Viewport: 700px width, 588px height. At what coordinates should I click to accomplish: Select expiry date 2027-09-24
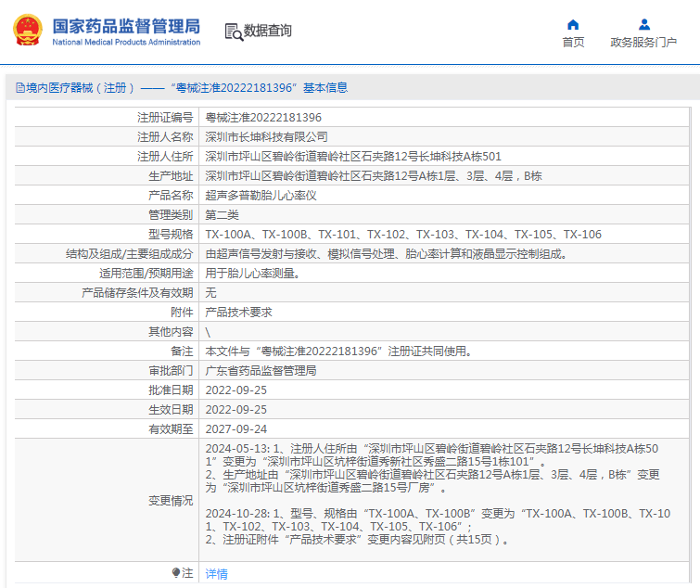pyautogui.click(x=235, y=429)
